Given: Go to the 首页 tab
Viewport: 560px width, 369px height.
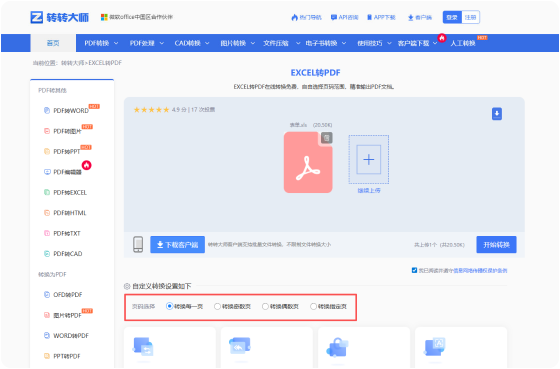Looking at the screenshot, I should 53,43.
